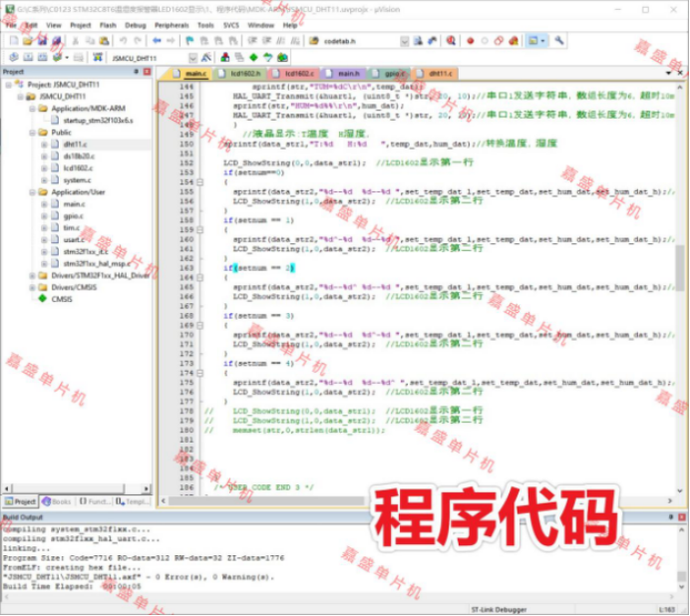Insert a breakpoint with the red dot icon
This screenshot has height=616, width=690.
tap(471, 41)
